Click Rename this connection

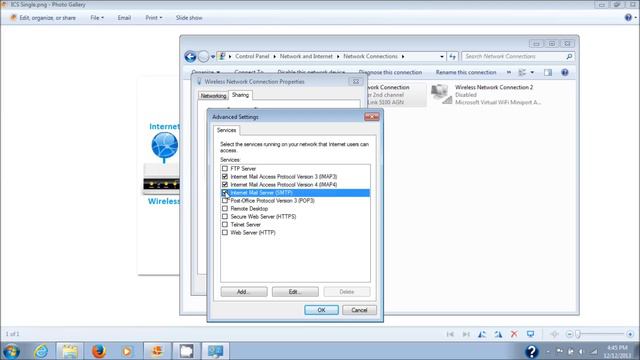pos(466,72)
